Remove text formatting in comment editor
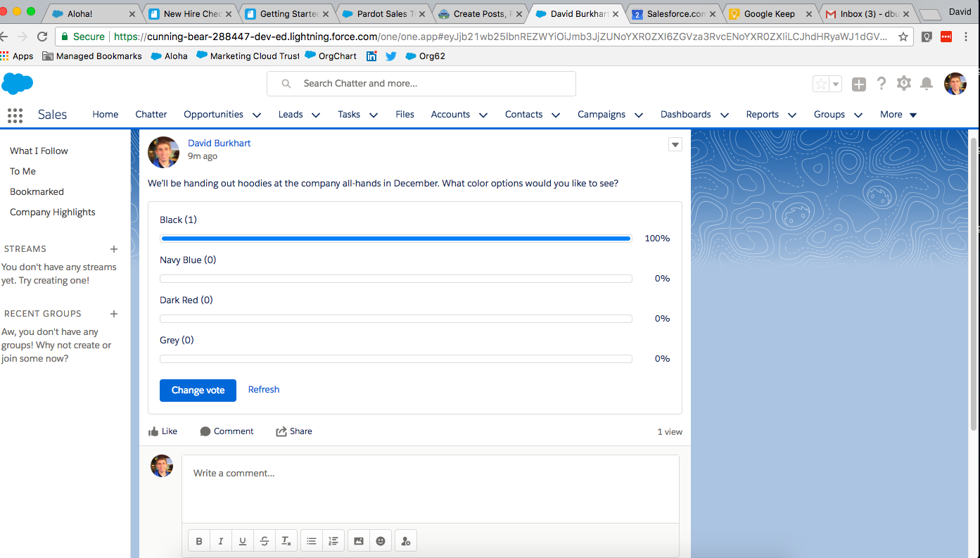The width and height of the screenshot is (980, 558). tap(286, 541)
